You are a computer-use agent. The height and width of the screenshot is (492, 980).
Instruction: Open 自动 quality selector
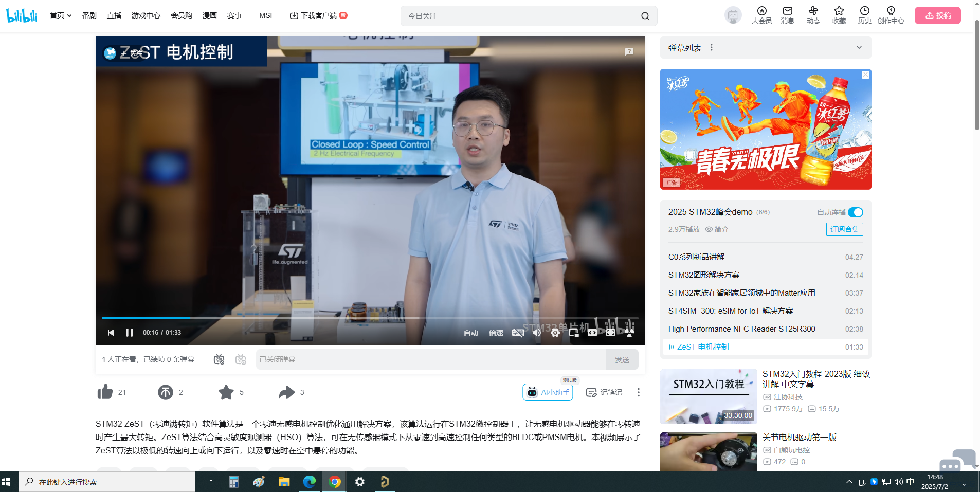[x=471, y=333]
